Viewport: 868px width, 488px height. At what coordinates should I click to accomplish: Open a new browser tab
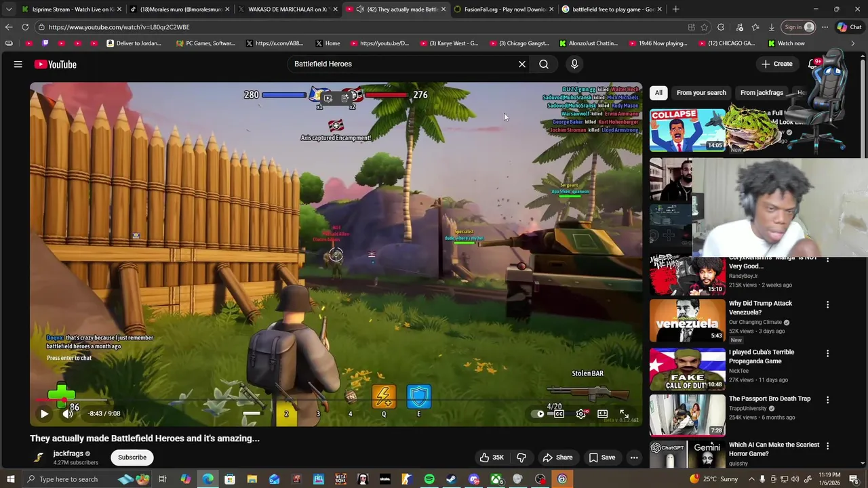676,9
